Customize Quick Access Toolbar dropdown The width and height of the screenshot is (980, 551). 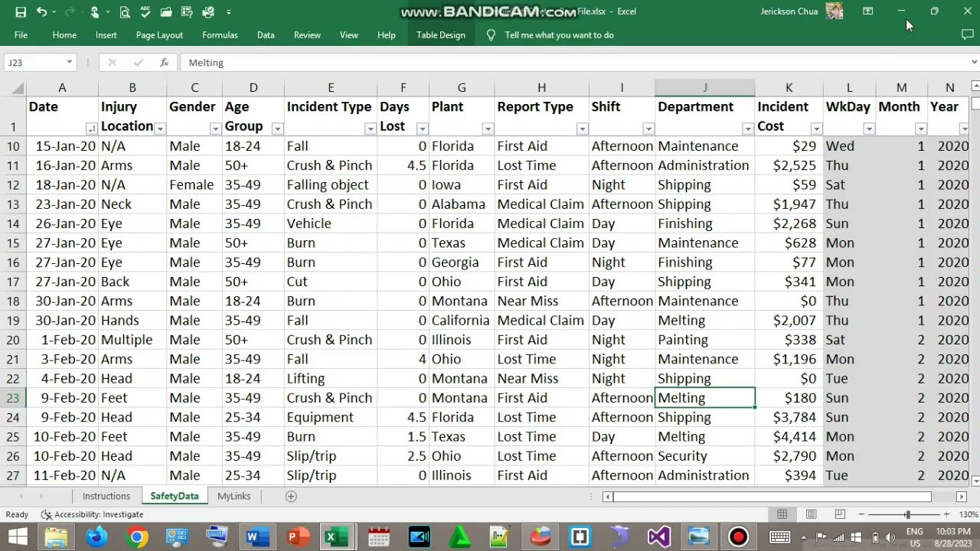[x=229, y=12]
